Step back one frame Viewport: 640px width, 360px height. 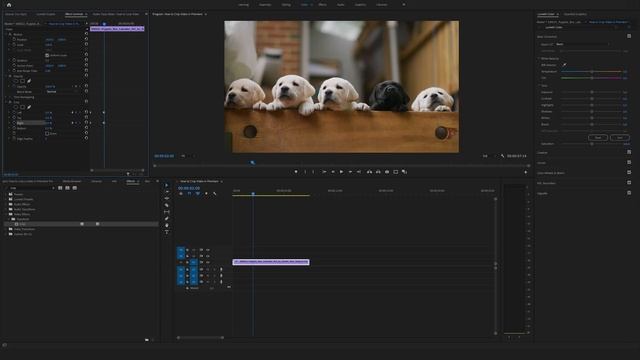333,172
